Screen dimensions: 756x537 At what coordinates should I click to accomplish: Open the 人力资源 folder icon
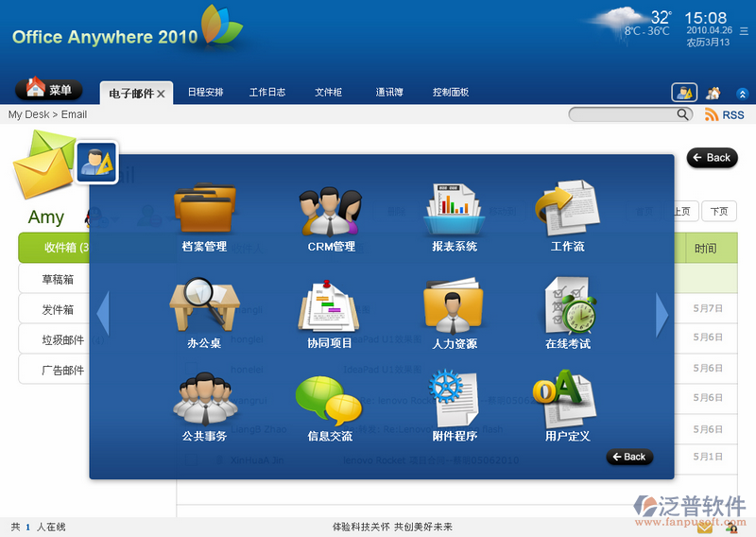(454, 306)
